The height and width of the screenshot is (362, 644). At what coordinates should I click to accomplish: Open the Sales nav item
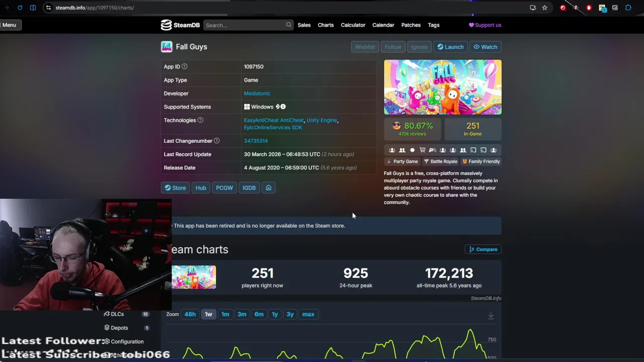click(x=304, y=25)
